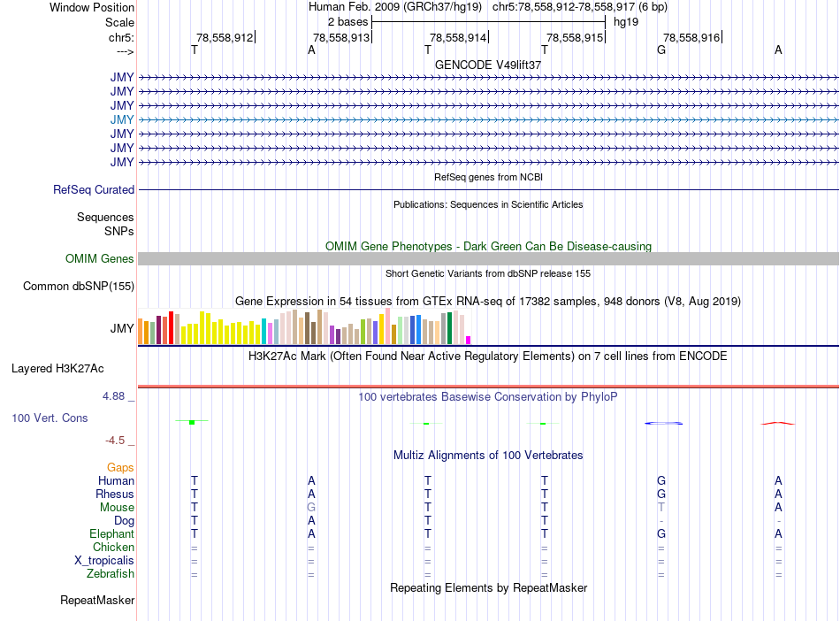
Task: Click the Sequences label of the Publications track
Action: coord(105,217)
